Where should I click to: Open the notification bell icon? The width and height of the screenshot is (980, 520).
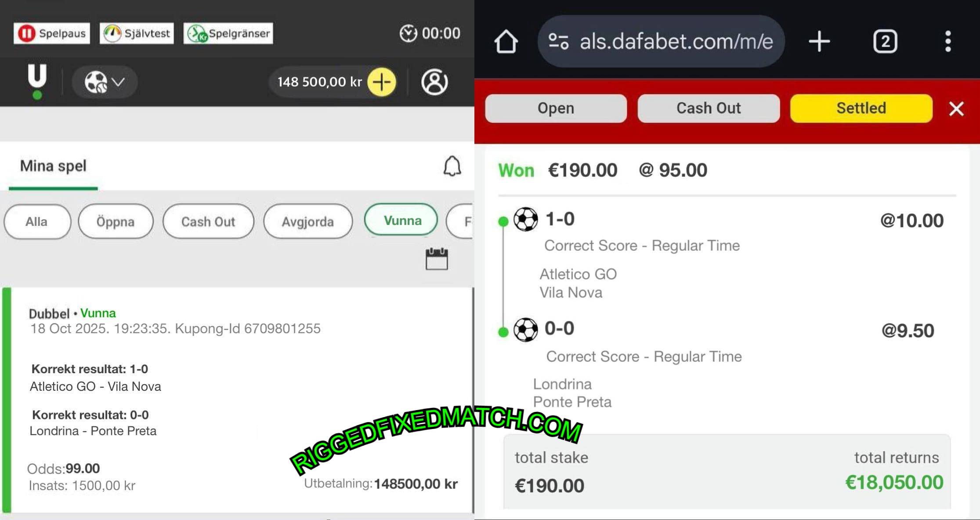(x=452, y=166)
